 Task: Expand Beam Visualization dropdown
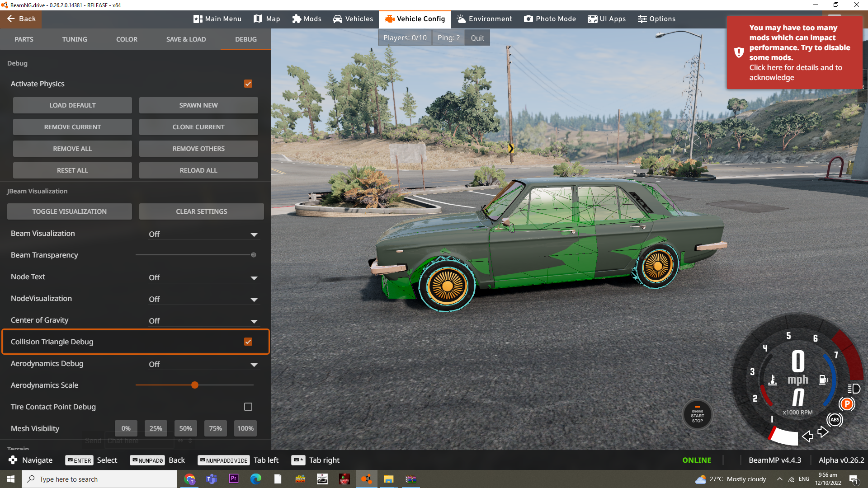(203, 234)
